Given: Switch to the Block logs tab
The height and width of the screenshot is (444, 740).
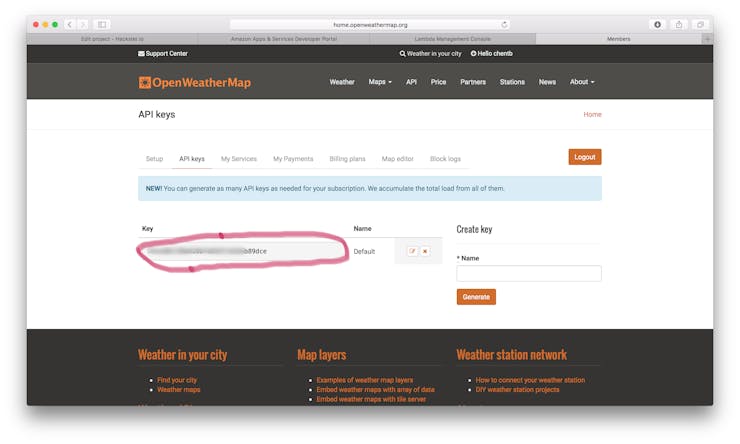Looking at the screenshot, I should [x=445, y=159].
